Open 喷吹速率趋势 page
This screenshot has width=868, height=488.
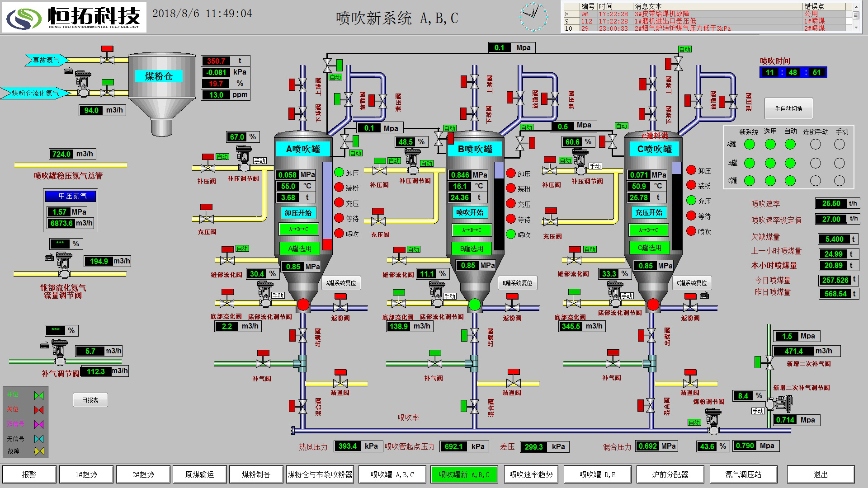pyautogui.click(x=531, y=474)
